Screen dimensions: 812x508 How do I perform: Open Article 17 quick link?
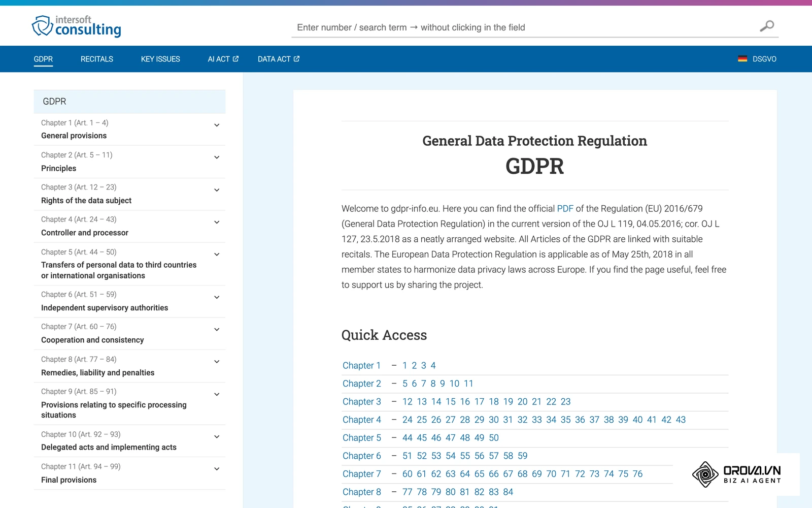[479, 402]
